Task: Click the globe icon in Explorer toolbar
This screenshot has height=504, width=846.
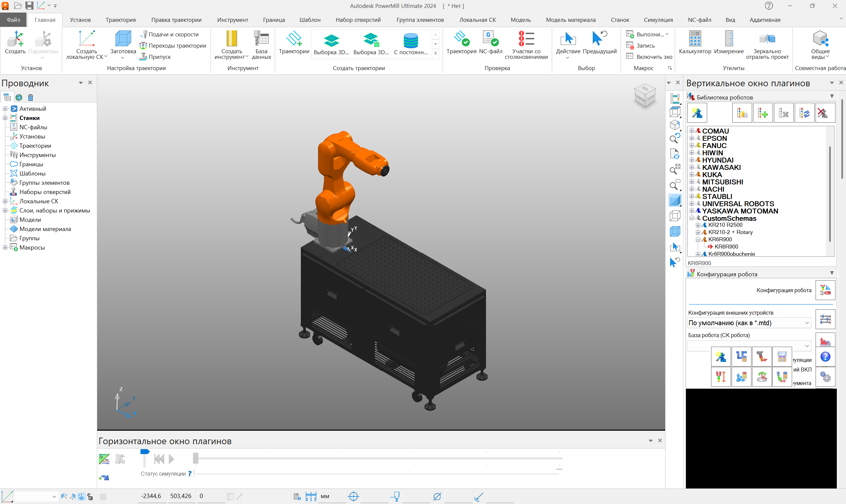Action: (x=19, y=98)
